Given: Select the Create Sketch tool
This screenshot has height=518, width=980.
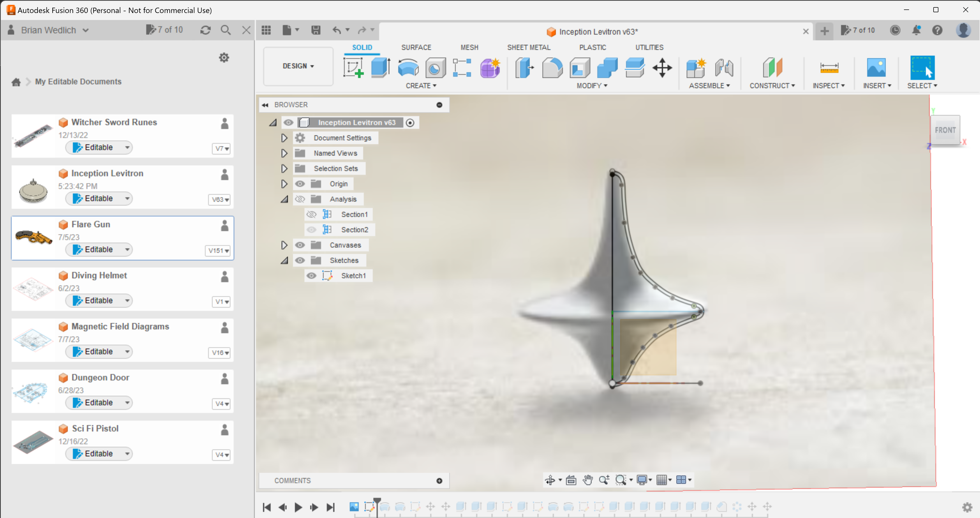Looking at the screenshot, I should 353,68.
